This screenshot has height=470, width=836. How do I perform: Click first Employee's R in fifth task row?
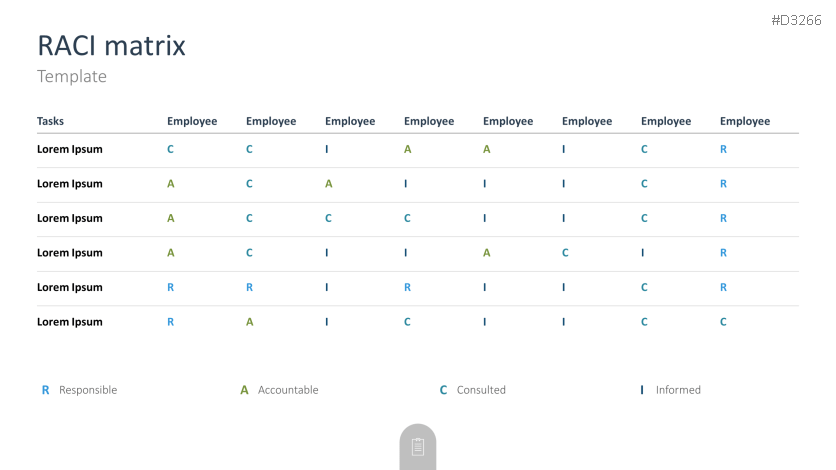coord(170,287)
